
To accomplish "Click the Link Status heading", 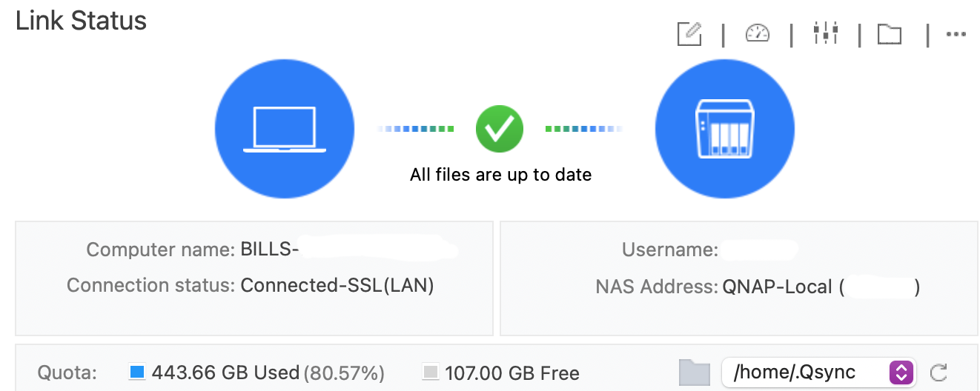I will [x=82, y=21].
